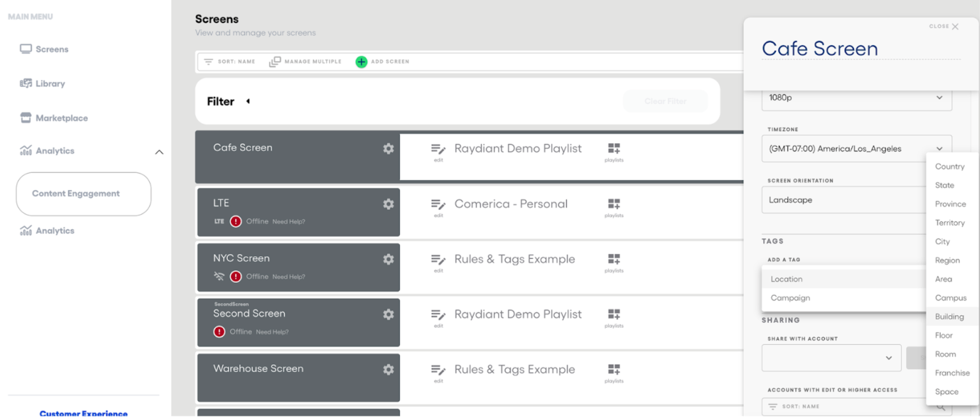Open the 1080p resolution dropdown
Image resolution: width=980 pixels, height=420 pixels.
(x=856, y=98)
